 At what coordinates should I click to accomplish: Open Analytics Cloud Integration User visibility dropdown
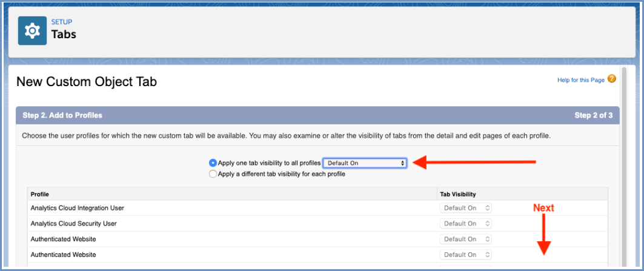465,208
